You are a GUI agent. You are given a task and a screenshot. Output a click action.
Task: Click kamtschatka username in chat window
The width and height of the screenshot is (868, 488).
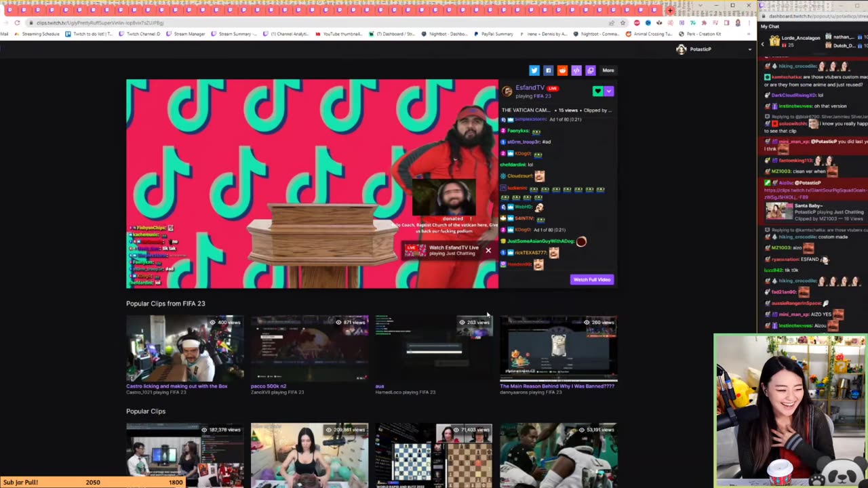point(787,77)
